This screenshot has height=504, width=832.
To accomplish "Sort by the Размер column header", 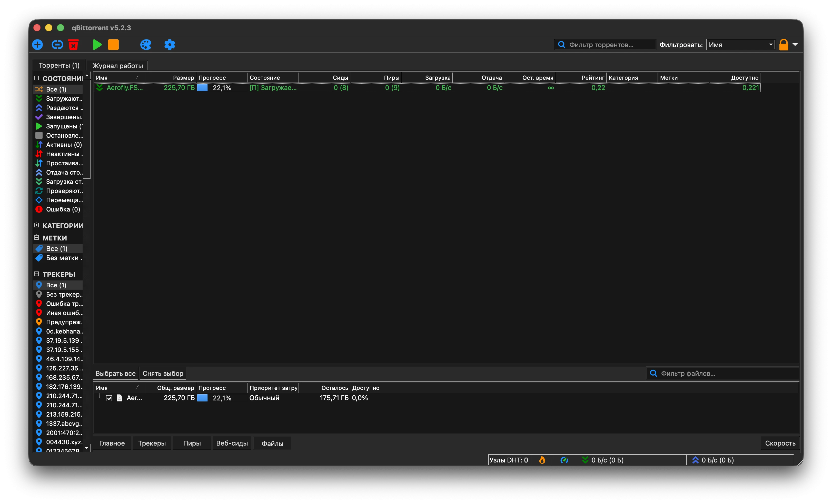I will [171, 78].
